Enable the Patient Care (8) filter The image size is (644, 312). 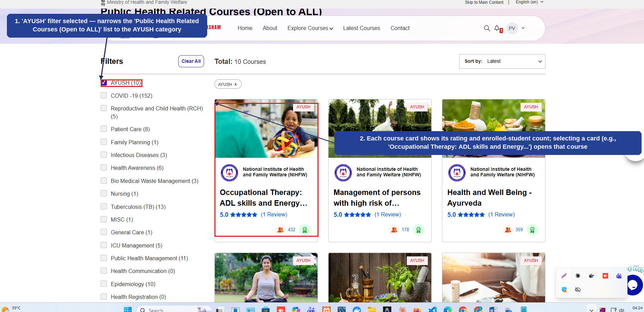pos(104,129)
